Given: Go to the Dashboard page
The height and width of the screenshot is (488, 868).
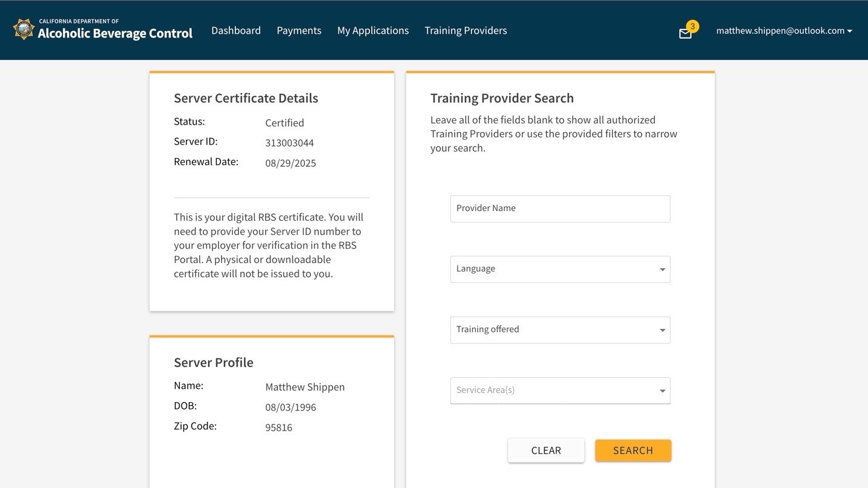Looking at the screenshot, I should [235, 30].
